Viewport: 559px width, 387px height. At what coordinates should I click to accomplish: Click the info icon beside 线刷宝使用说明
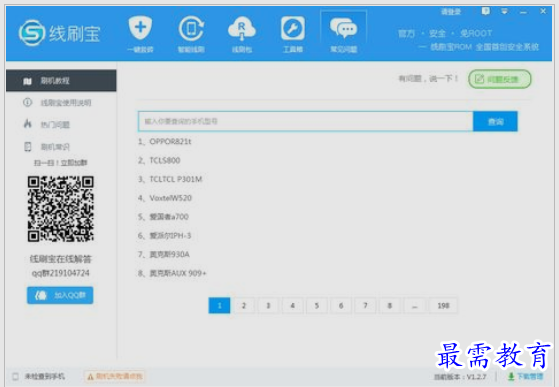27,102
